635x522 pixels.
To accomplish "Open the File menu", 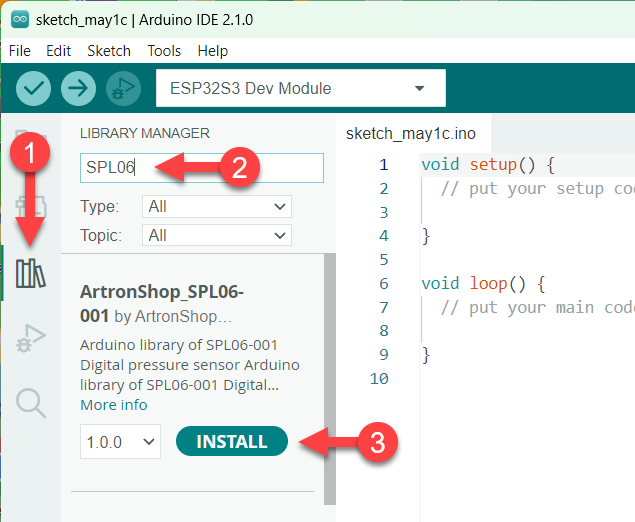I will (x=19, y=51).
